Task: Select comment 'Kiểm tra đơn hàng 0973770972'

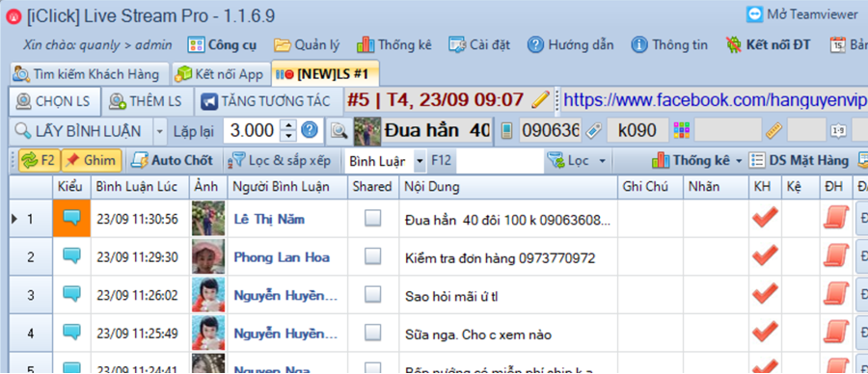Action: coord(500,257)
